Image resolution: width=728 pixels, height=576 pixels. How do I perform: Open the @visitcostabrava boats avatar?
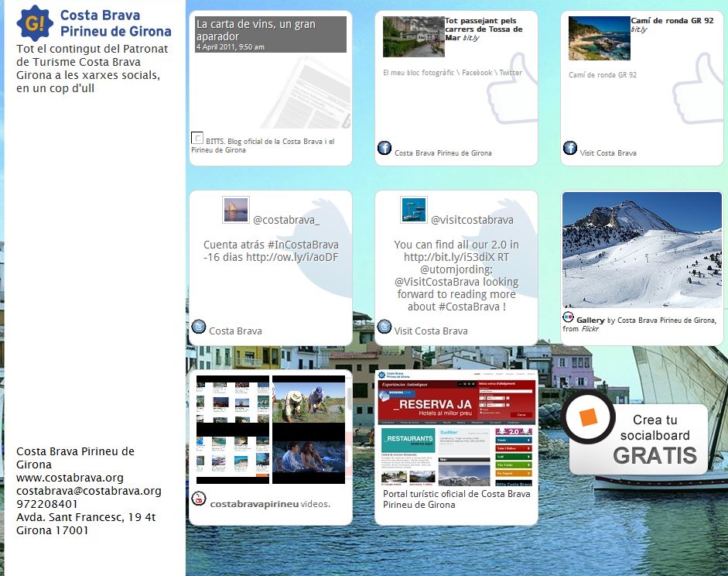point(414,210)
